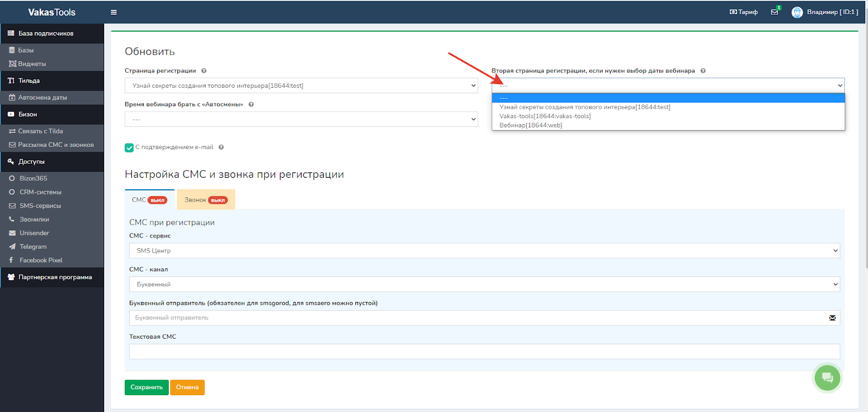Screen dimensions: 868x412
Task: Click help icon beside Время вебинара label
Action: point(251,105)
